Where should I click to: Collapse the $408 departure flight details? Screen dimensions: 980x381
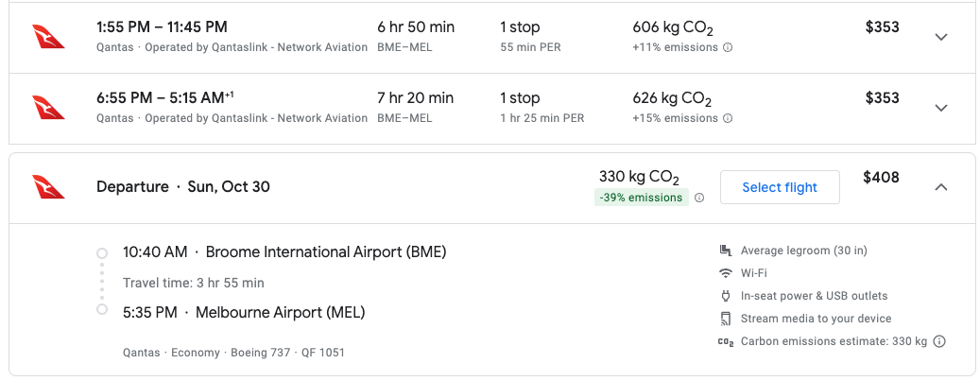[x=940, y=187]
